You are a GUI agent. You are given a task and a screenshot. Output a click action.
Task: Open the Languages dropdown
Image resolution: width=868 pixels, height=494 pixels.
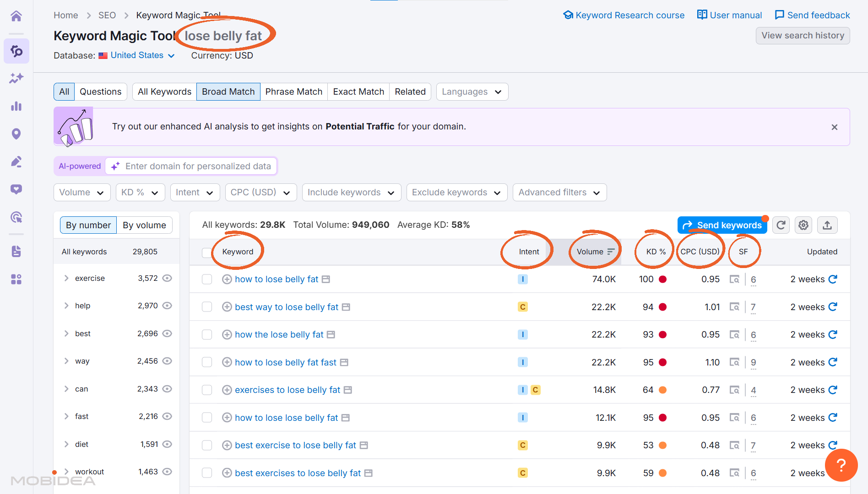click(x=472, y=92)
